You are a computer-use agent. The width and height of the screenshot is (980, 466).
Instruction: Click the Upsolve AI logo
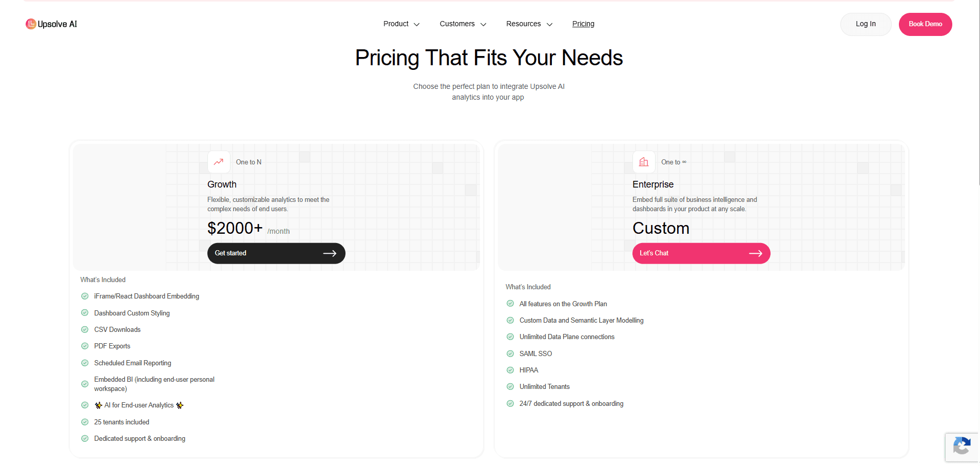point(51,24)
